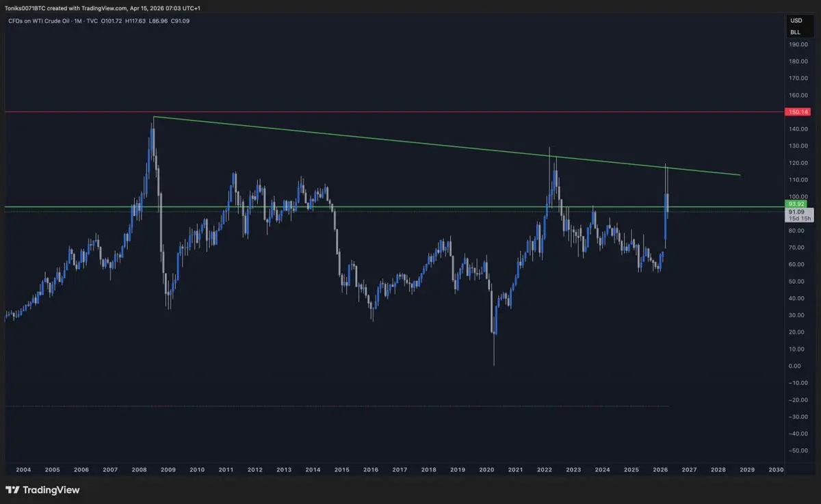This screenshot has width=821, height=504.
Task: Click the current price 91.09 label
Action: click(796, 211)
